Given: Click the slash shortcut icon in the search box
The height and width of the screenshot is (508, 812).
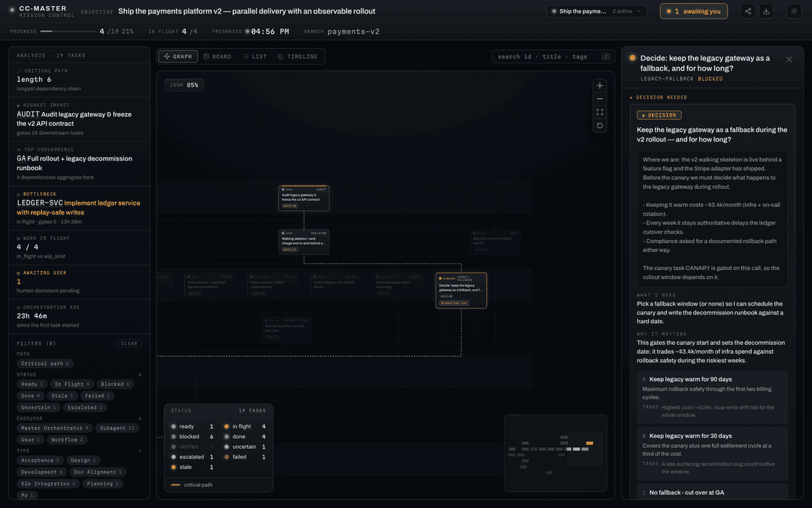Looking at the screenshot, I should pos(605,56).
